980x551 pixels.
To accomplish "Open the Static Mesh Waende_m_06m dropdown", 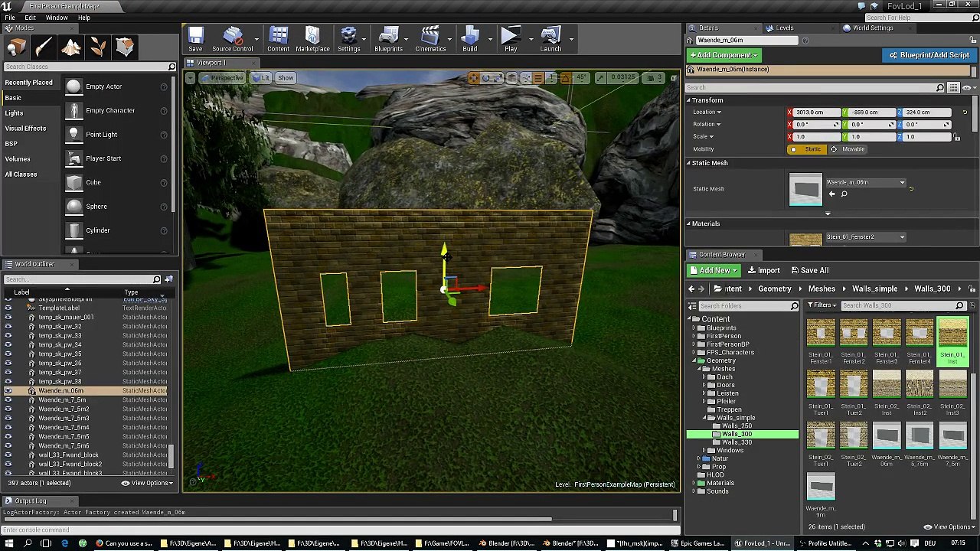I will pyautogui.click(x=865, y=183).
